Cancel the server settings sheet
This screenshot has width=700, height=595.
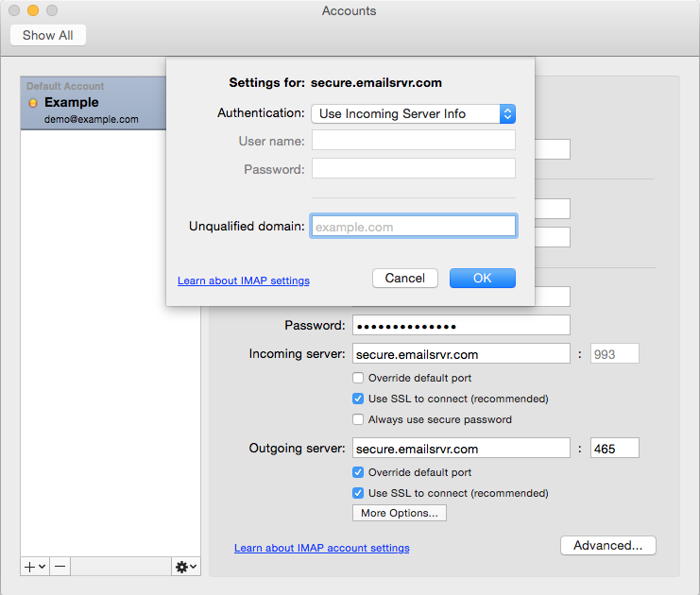click(x=405, y=278)
